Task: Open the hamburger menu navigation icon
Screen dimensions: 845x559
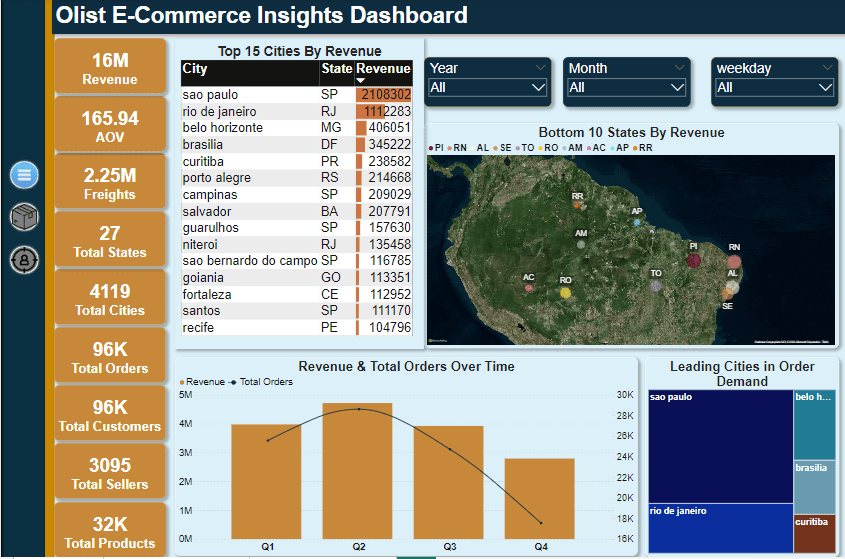Action: [x=24, y=175]
